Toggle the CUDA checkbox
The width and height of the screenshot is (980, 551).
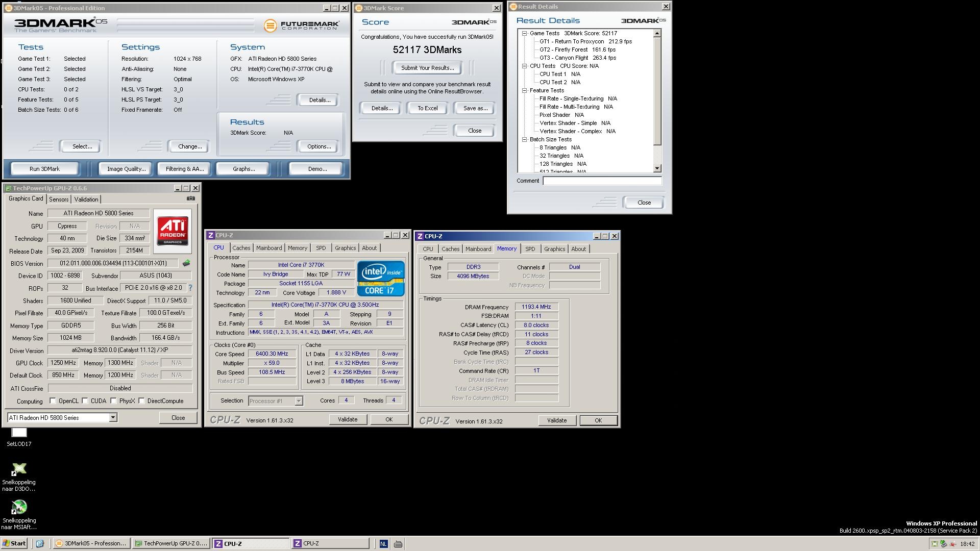point(85,401)
